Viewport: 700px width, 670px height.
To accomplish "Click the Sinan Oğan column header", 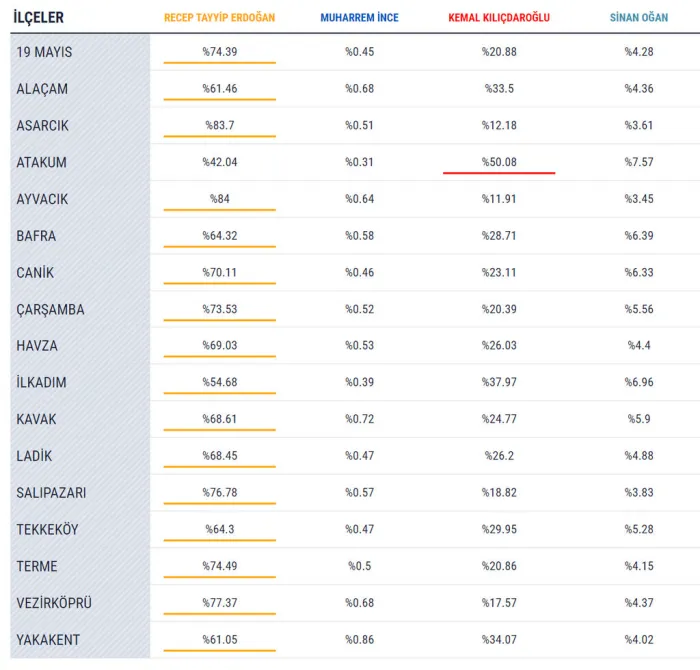I will [x=639, y=17].
